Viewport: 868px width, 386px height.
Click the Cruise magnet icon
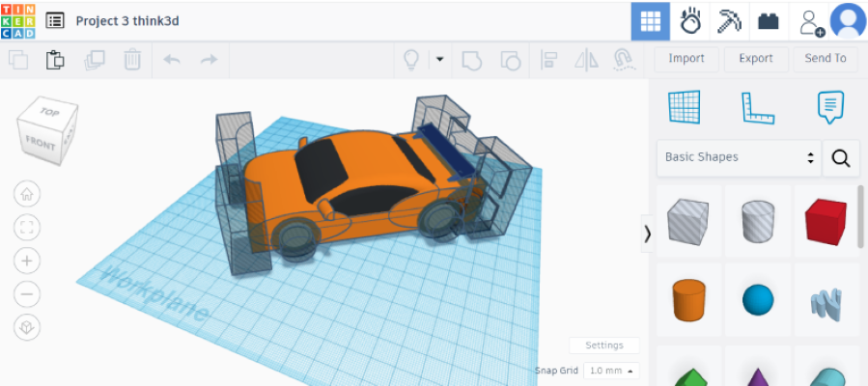624,60
